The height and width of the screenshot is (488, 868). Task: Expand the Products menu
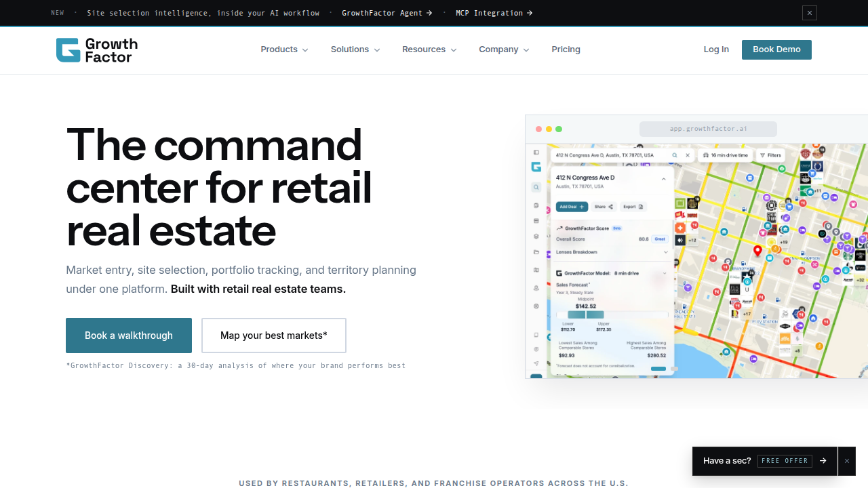pyautogui.click(x=284, y=49)
